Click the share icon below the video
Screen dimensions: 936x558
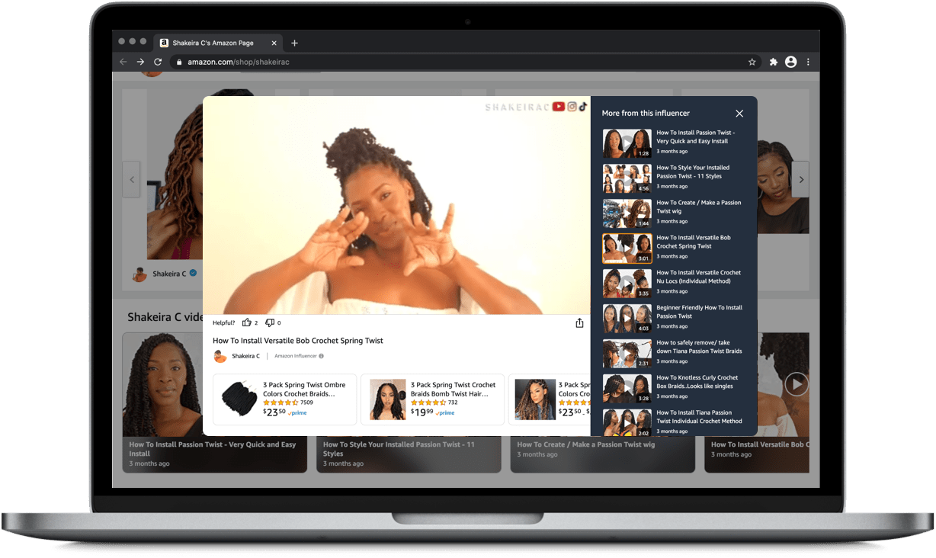[x=579, y=323]
